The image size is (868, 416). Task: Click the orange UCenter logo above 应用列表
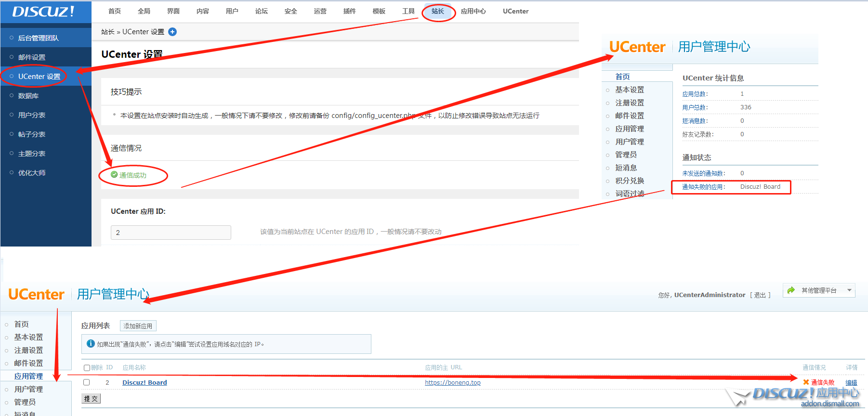(37, 294)
